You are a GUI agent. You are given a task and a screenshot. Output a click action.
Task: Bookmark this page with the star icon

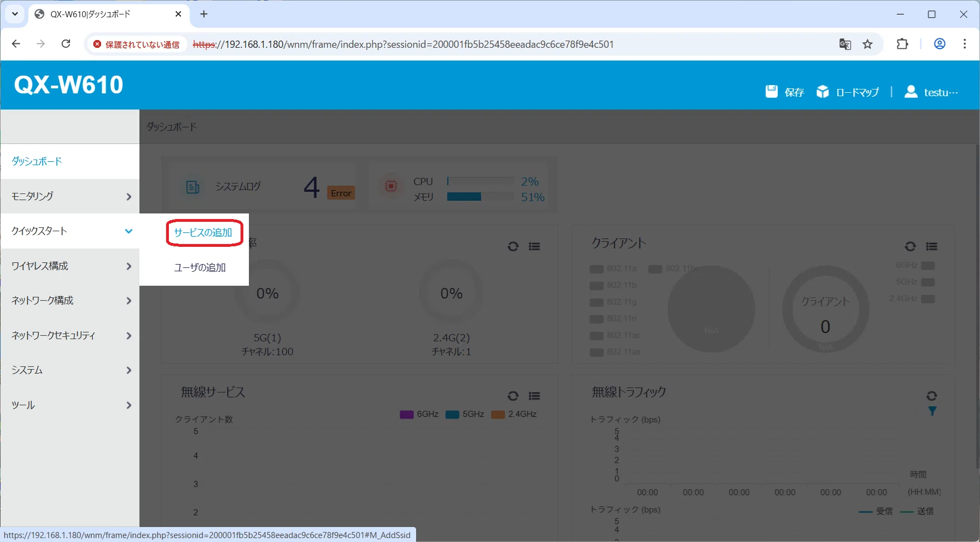(x=868, y=44)
